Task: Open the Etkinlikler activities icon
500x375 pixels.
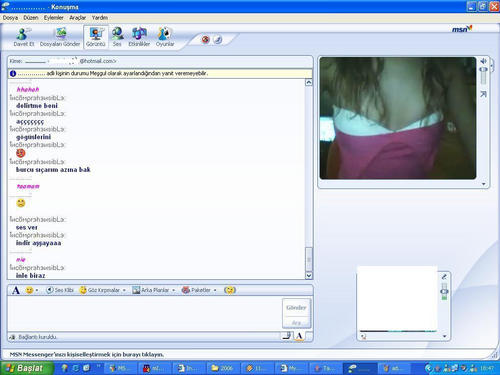Action: 139,37
